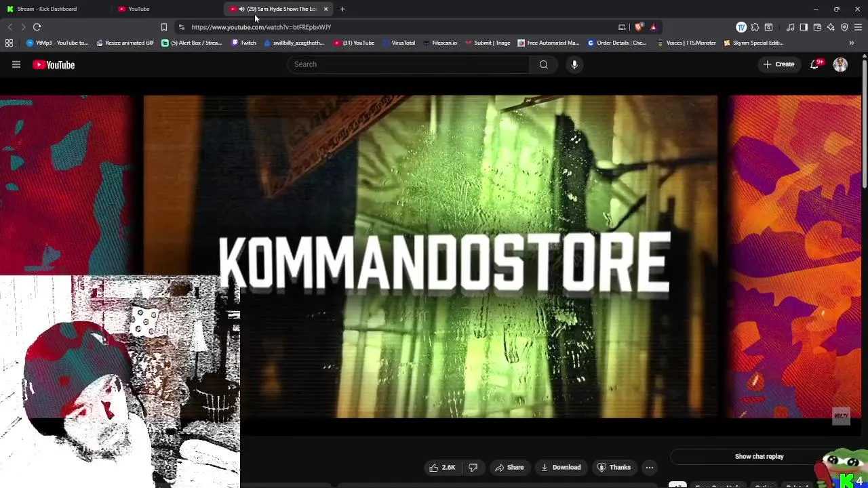Close the Sam Hyde Show tab

pyautogui.click(x=326, y=9)
